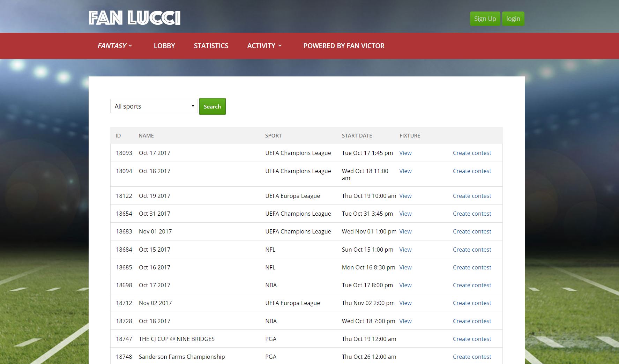Viewport: 619px width, 364px height.
Task: Click start date Wed Oct 18 7:00 pm
Action: [368, 321]
